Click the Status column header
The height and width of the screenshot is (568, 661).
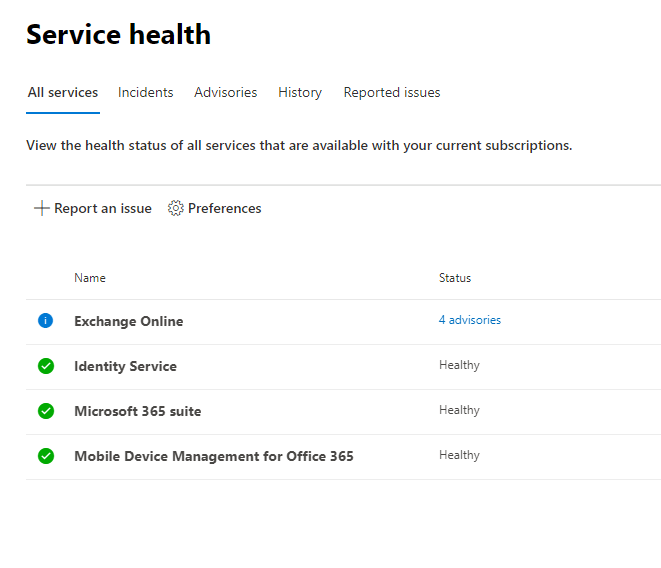(x=455, y=278)
